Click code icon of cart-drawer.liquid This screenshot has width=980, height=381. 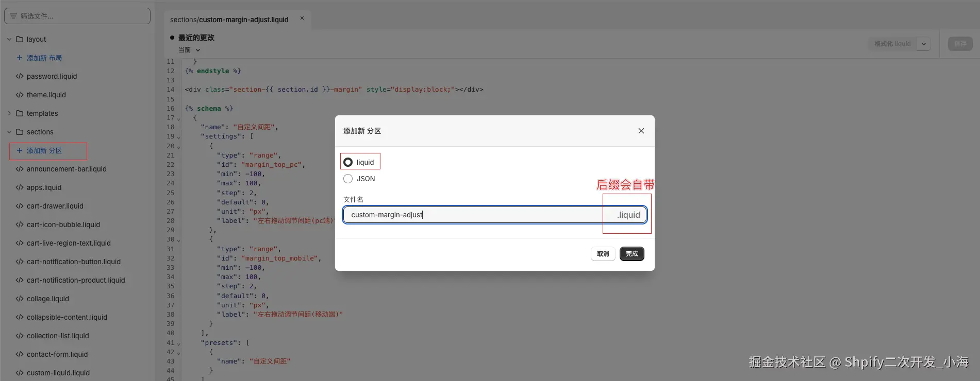[20, 206]
